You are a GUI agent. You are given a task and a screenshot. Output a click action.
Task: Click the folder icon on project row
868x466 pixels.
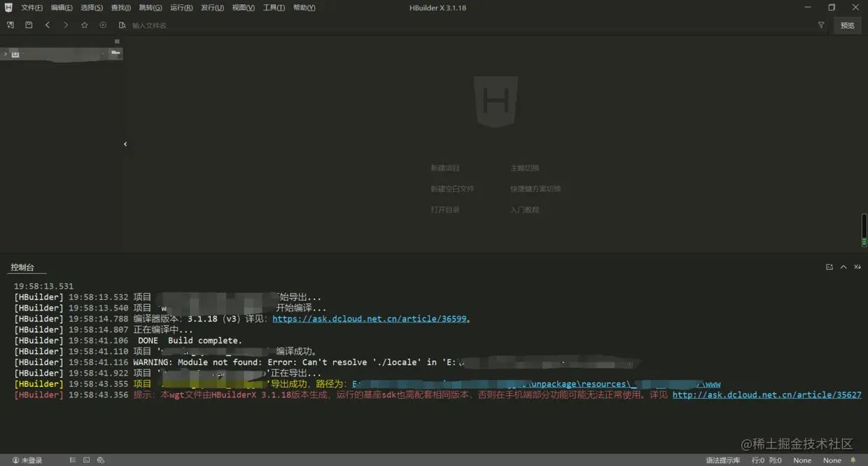pos(115,53)
